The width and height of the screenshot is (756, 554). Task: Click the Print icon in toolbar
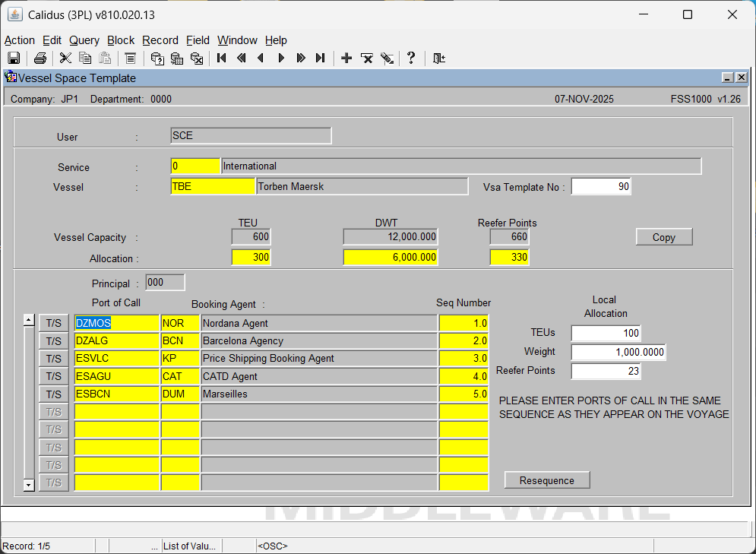click(40, 59)
